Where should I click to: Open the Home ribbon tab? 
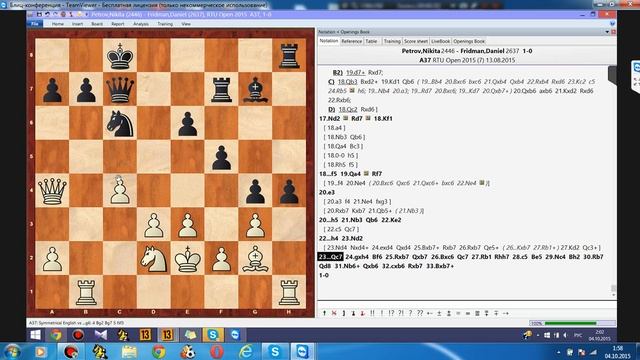click(58, 24)
